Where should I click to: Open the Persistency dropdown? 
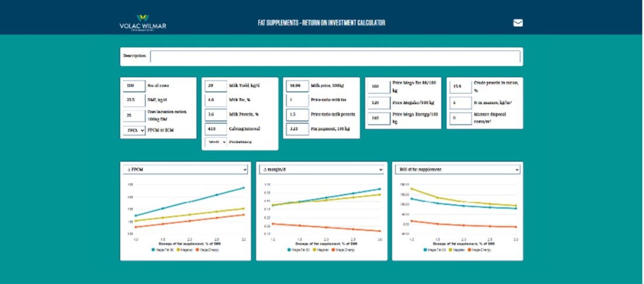tap(215, 142)
